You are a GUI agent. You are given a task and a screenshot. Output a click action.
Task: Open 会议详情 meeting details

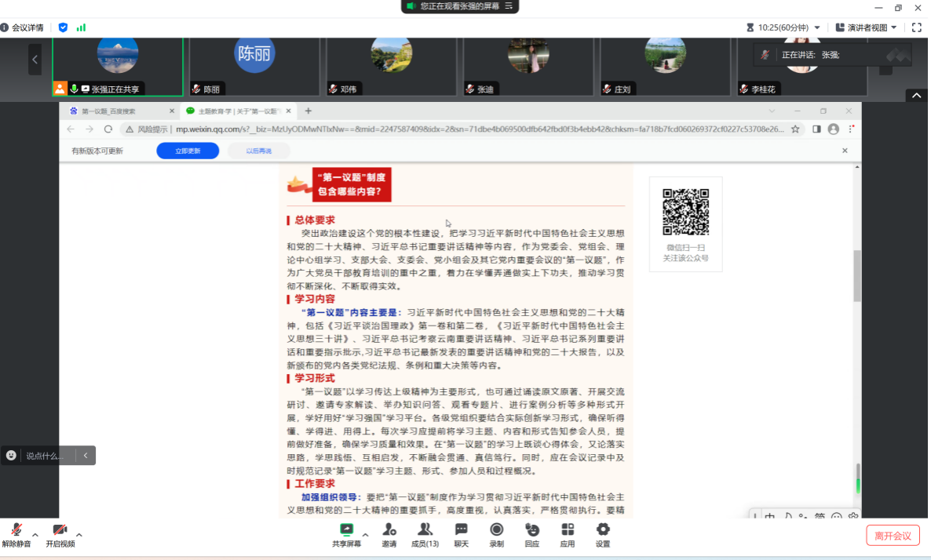22,27
